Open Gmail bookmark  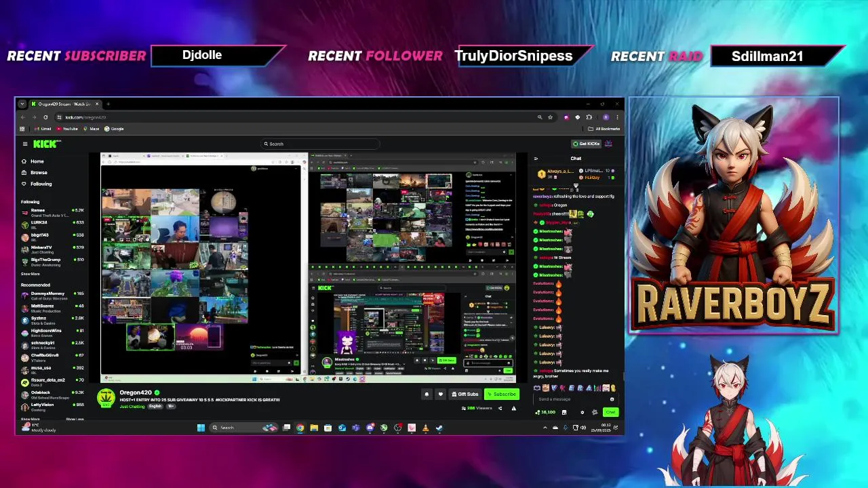point(43,129)
